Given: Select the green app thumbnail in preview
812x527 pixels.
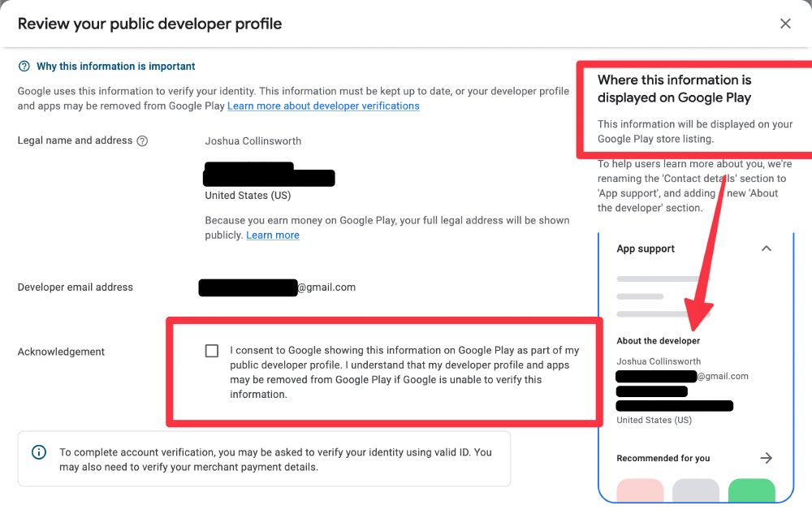Looking at the screenshot, I should tap(751, 490).
